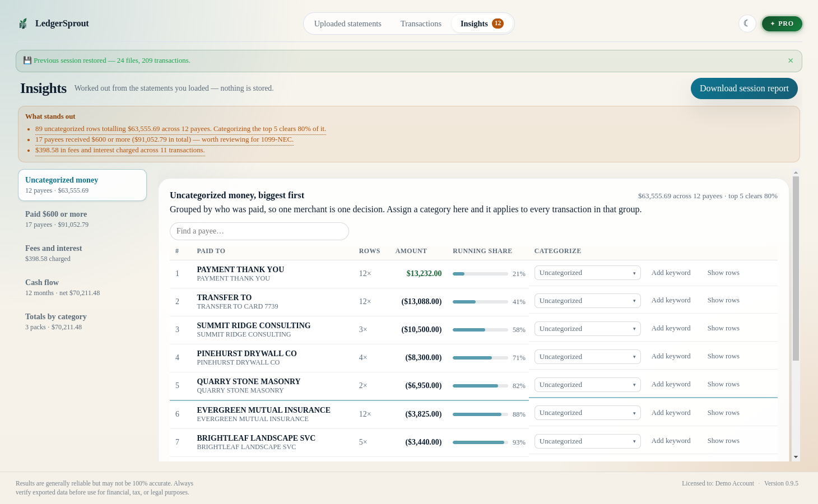The image size is (818, 504).
Task: Click Licensed to: Demo Account text
Action: 718,483
